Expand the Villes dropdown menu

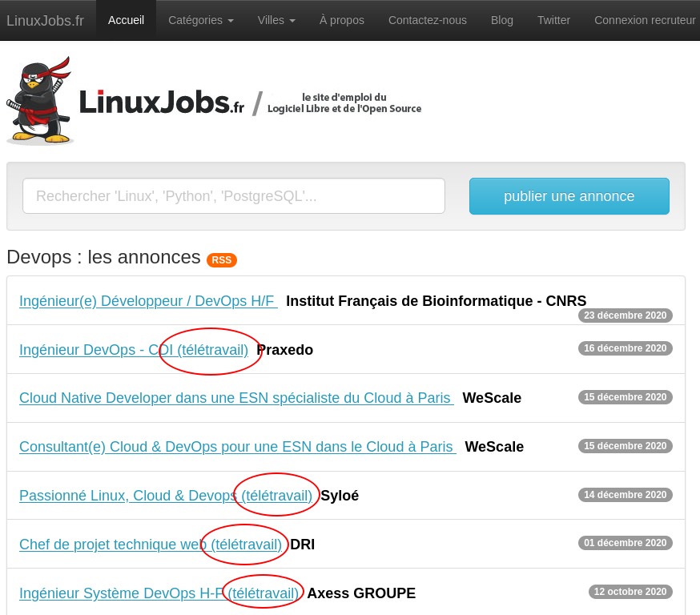pos(276,20)
